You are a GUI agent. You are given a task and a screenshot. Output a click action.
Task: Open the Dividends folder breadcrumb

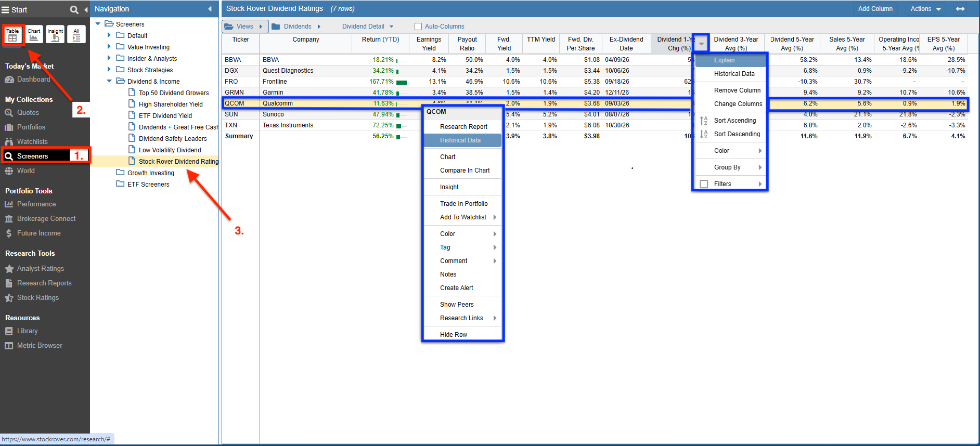(296, 27)
